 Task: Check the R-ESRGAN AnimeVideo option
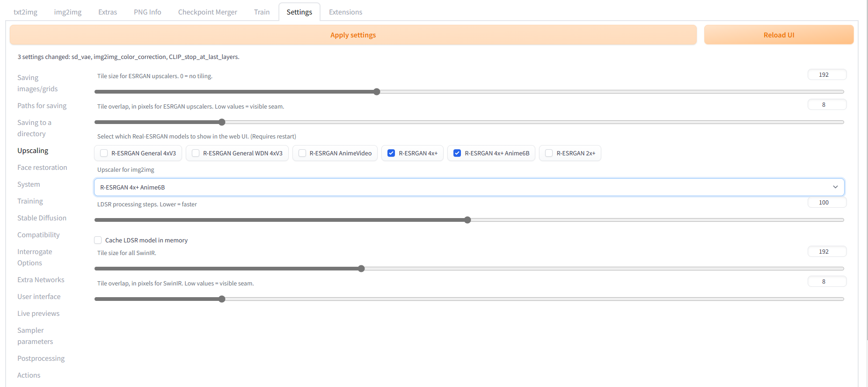point(302,153)
